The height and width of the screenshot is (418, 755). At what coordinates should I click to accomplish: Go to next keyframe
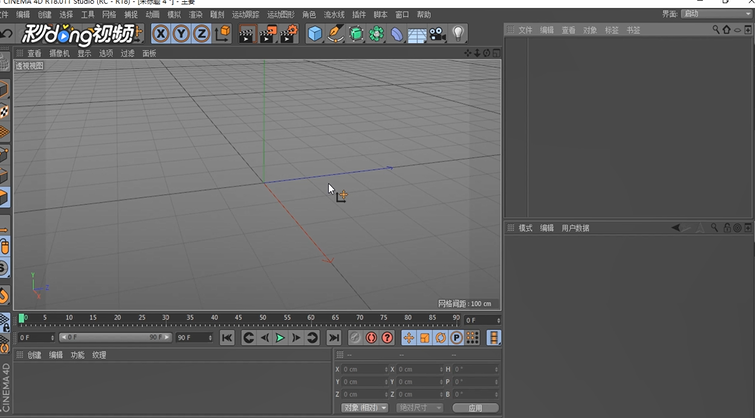point(312,338)
